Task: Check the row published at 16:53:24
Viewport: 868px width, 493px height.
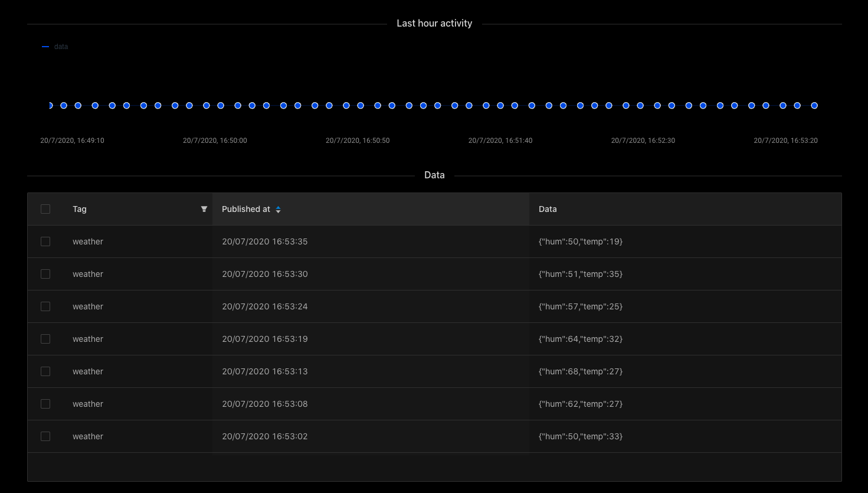Action: click(x=45, y=306)
